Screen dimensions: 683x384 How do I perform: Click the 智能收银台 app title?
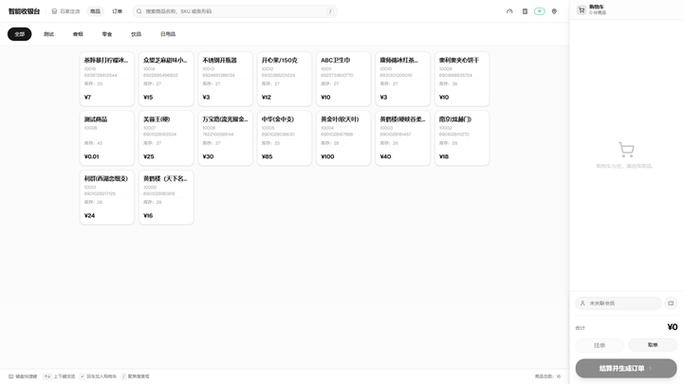[24, 11]
